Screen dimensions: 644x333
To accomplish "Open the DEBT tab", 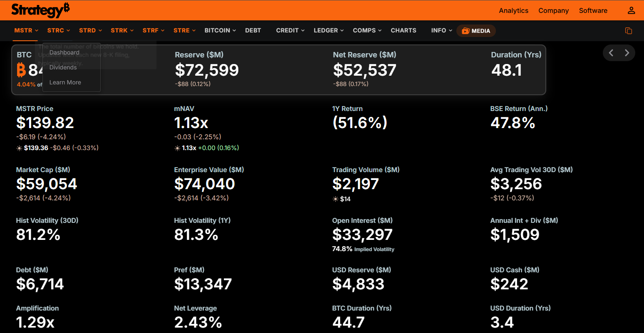I will coord(253,30).
